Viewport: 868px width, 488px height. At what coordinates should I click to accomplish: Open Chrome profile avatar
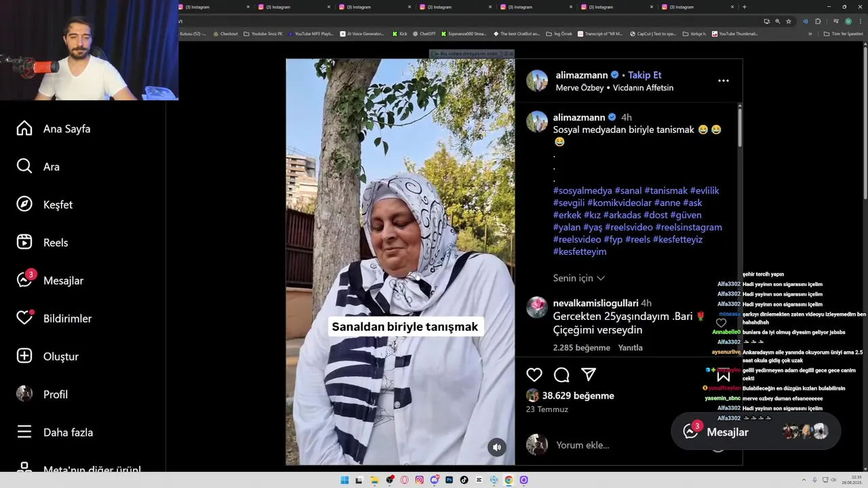pos(848,21)
